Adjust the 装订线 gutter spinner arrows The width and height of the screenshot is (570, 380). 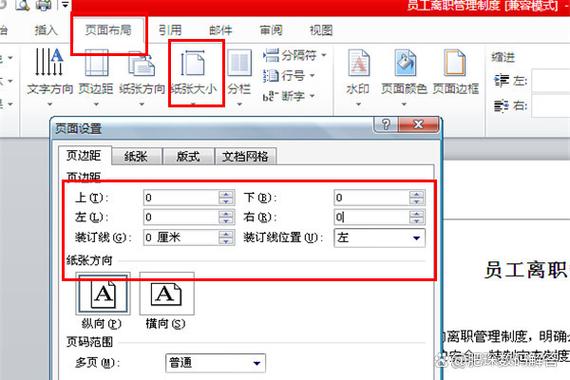click(x=226, y=238)
